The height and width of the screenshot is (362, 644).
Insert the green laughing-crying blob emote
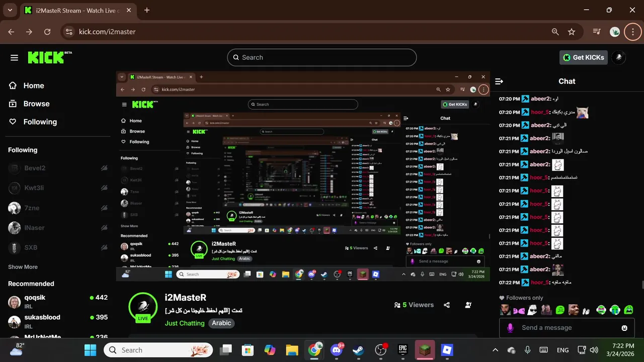click(x=628, y=310)
